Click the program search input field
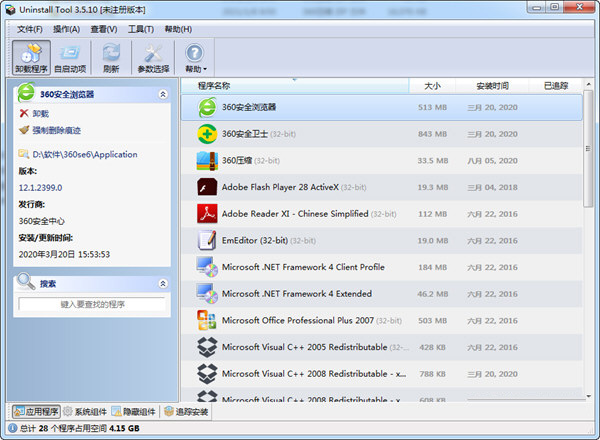600x440 pixels. click(92, 304)
